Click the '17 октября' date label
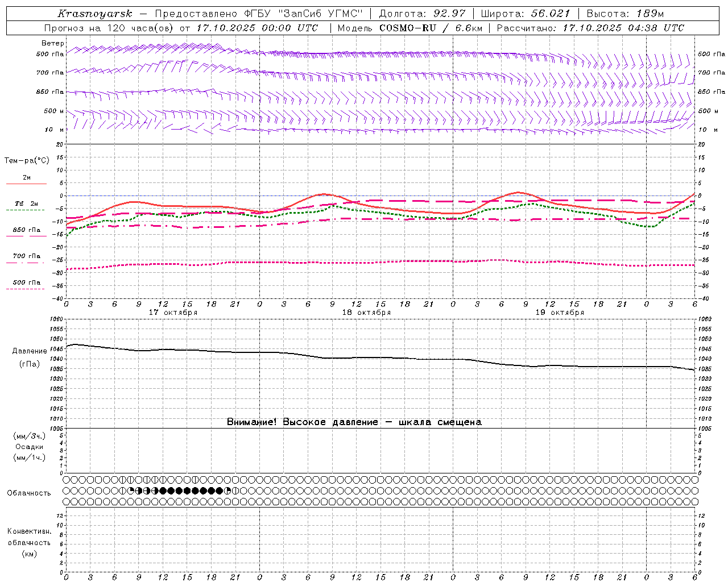728x582 pixels. point(173,312)
